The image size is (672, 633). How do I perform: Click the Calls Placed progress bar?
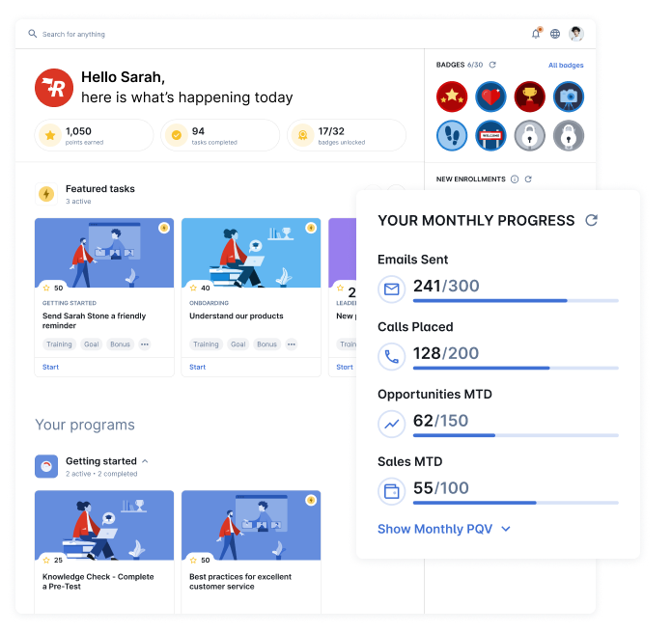tap(516, 368)
